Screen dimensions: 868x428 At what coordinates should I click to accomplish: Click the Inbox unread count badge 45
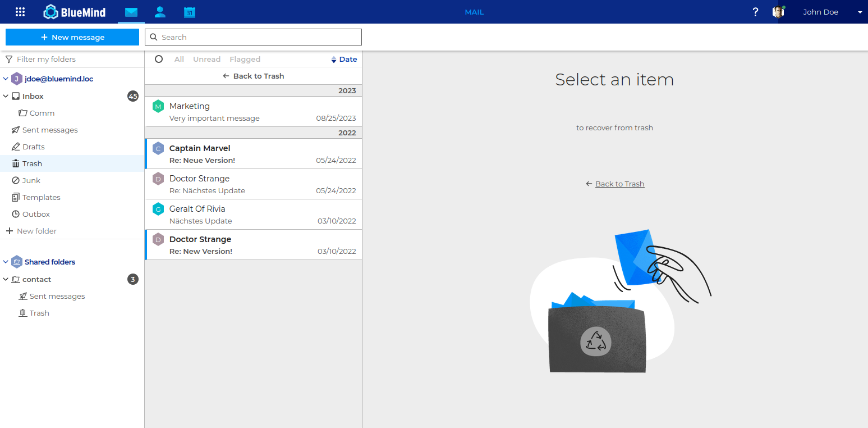pos(133,96)
